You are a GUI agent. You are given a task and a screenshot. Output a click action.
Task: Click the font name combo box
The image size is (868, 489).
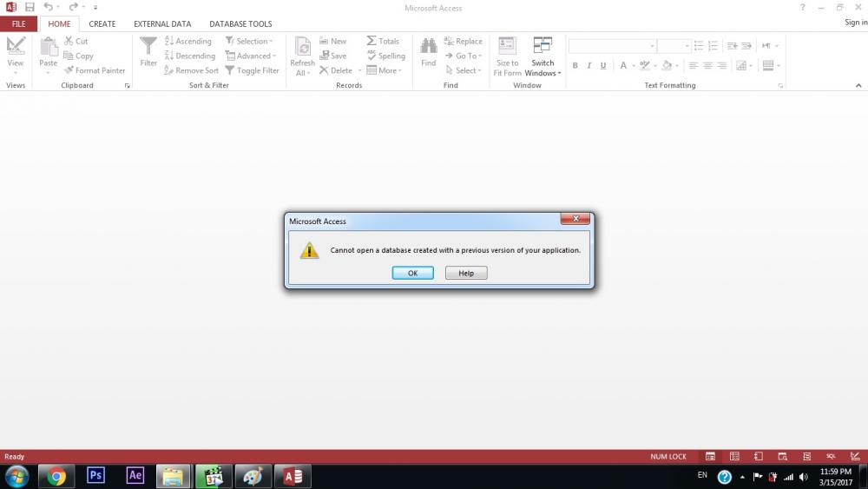click(x=613, y=46)
